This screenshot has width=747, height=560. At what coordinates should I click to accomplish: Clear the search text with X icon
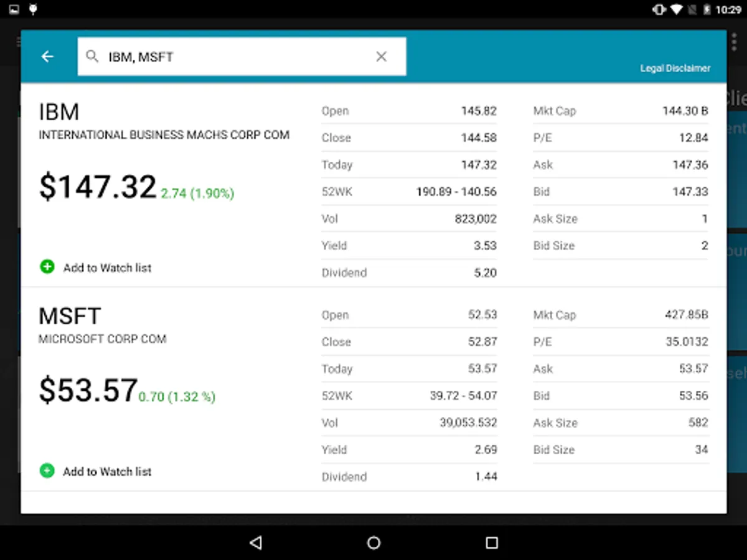(x=382, y=57)
